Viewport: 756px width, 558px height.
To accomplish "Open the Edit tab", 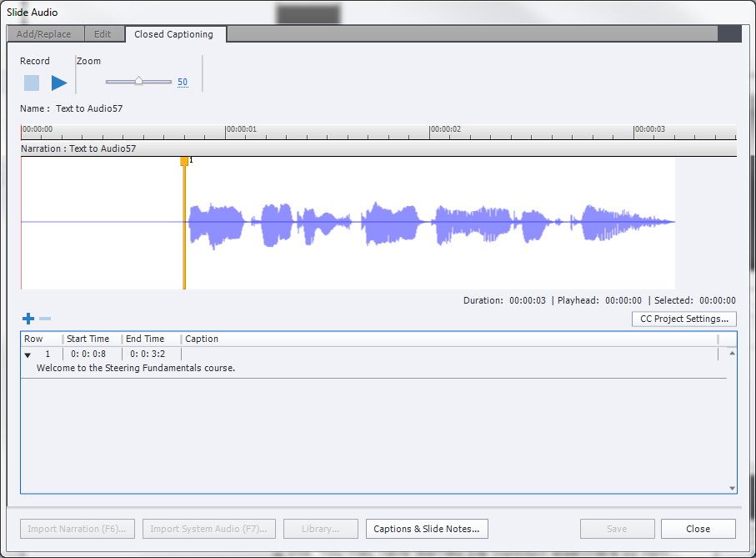I will click(103, 34).
